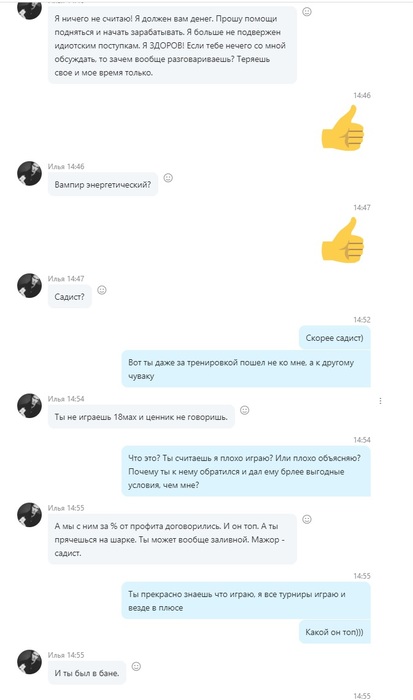Image resolution: width=413 pixels, height=700 pixels.
Task: Click avatar next to "И ты был в бане."
Action: pos(29,662)
